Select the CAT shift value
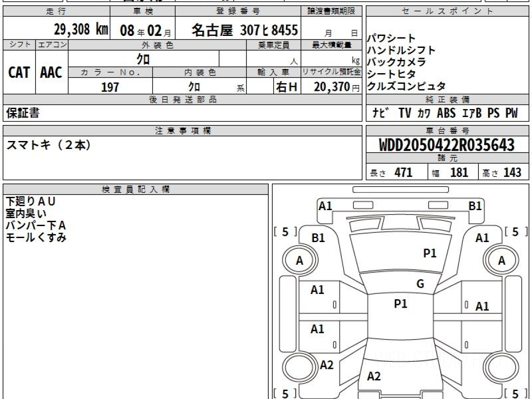The height and width of the screenshot is (399, 532). point(19,73)
